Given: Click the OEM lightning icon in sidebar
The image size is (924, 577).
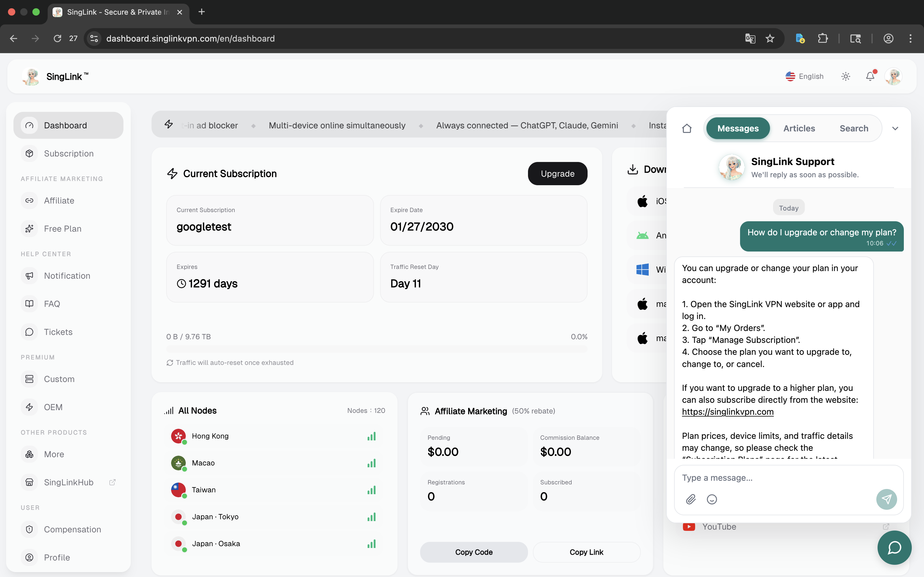Looking at the screenshot, I should (29, 407).
